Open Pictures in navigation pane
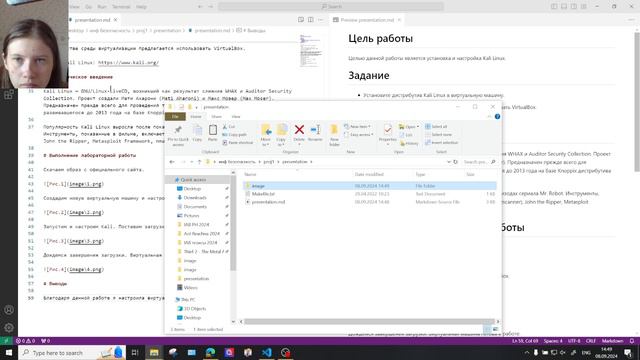 point(191,216)
